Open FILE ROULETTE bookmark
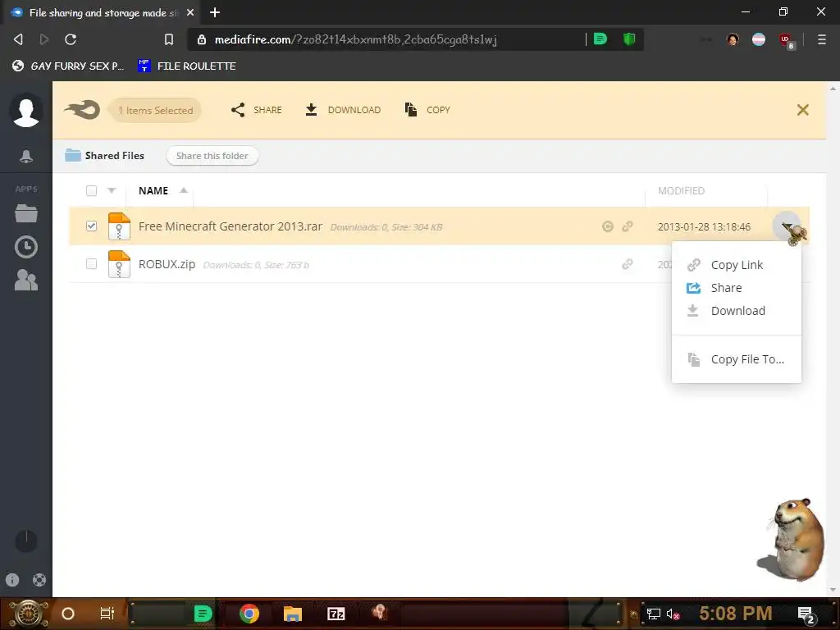Image resolution: width=840 pixels, height=630 pixels. [x=187, y=66]
